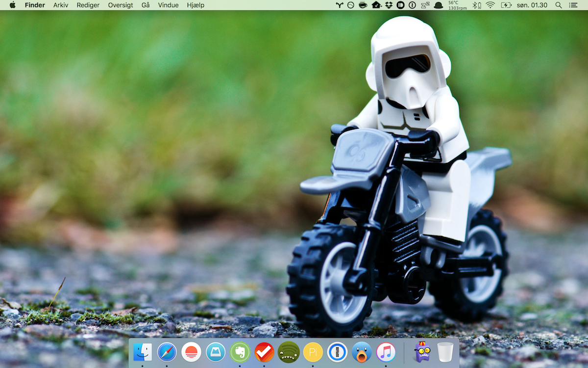This screenshot has height=368, width=588.
Task: Open the 1Password menu bar icon
Action: (413, 5)
